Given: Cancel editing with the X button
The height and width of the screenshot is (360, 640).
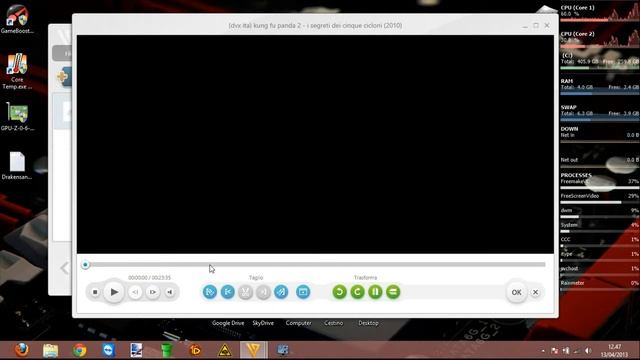Looking at the screenshot, I should point(536,292).
